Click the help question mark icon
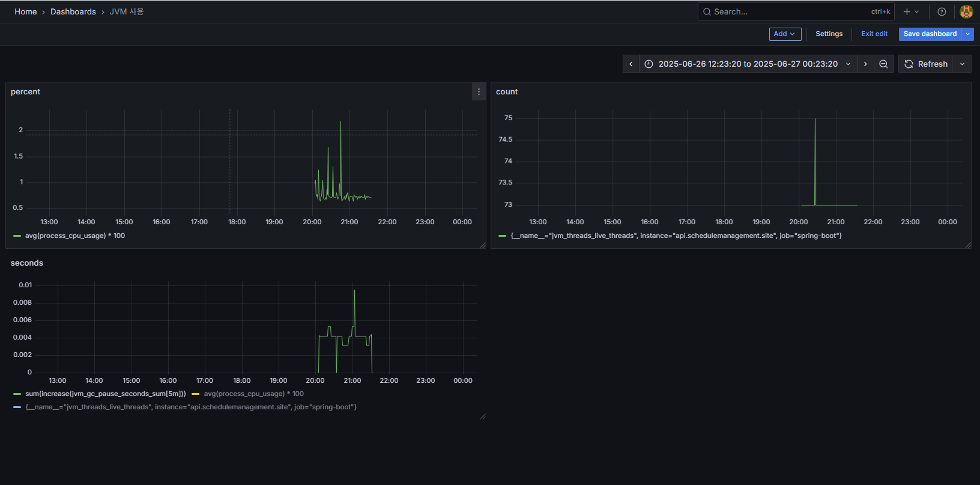Image resolution: width=980 pixels, height=485 pixels. pyautogui.click(x=942, y=11)
